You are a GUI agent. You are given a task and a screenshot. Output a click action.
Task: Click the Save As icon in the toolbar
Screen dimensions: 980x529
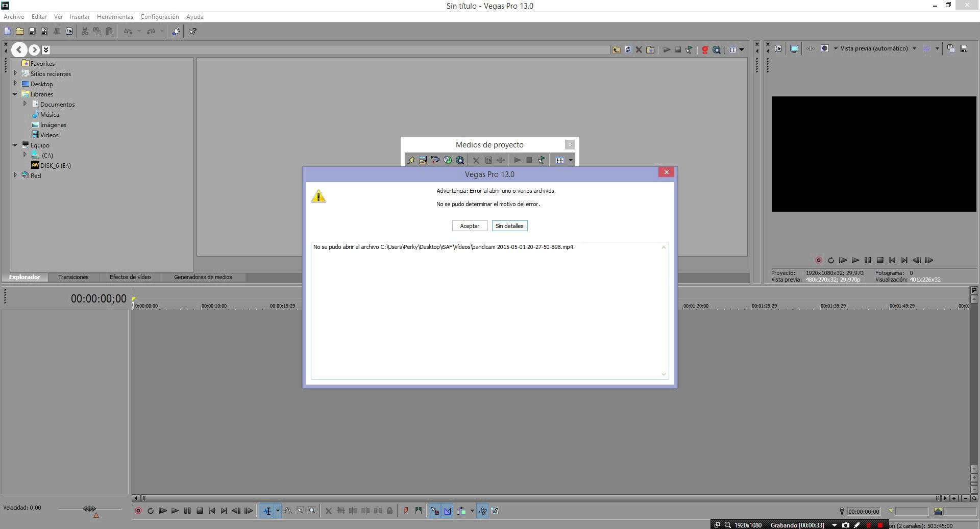[44, 31]
